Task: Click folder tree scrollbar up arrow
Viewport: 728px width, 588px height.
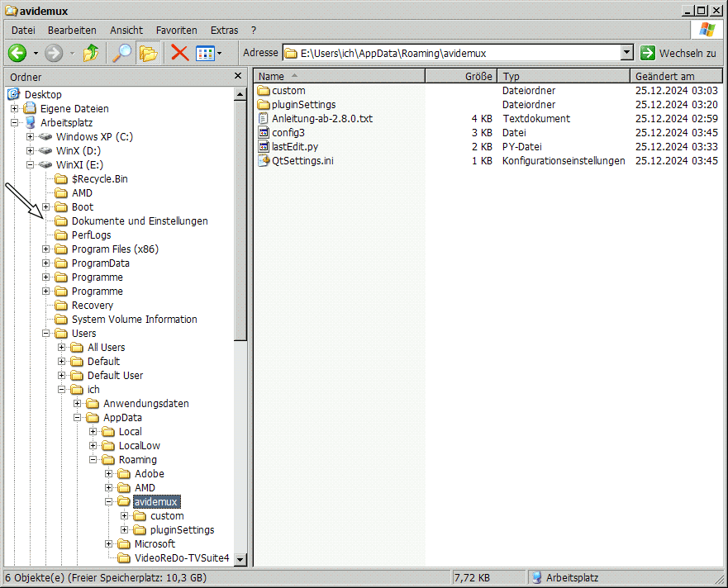Action: point(240,95)
